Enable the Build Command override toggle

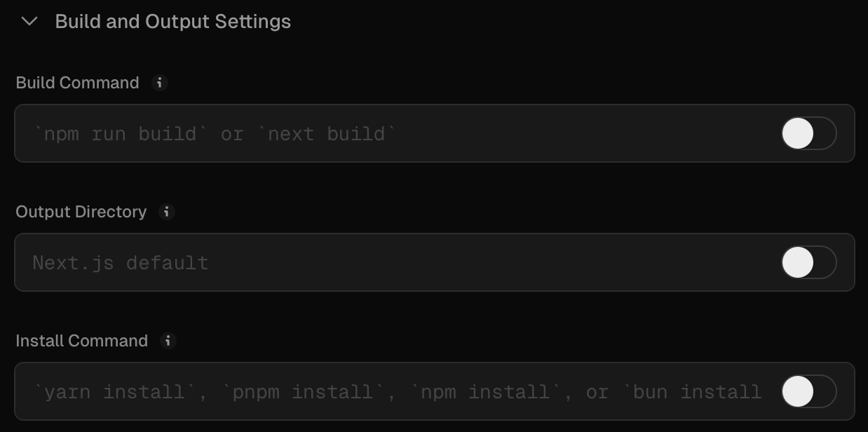pos(808,133)
